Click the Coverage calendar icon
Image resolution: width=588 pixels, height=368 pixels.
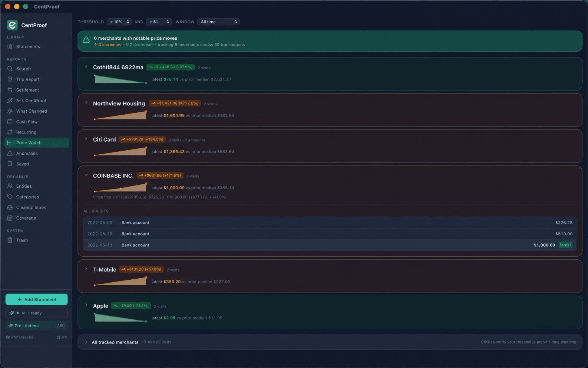point(10,218)
